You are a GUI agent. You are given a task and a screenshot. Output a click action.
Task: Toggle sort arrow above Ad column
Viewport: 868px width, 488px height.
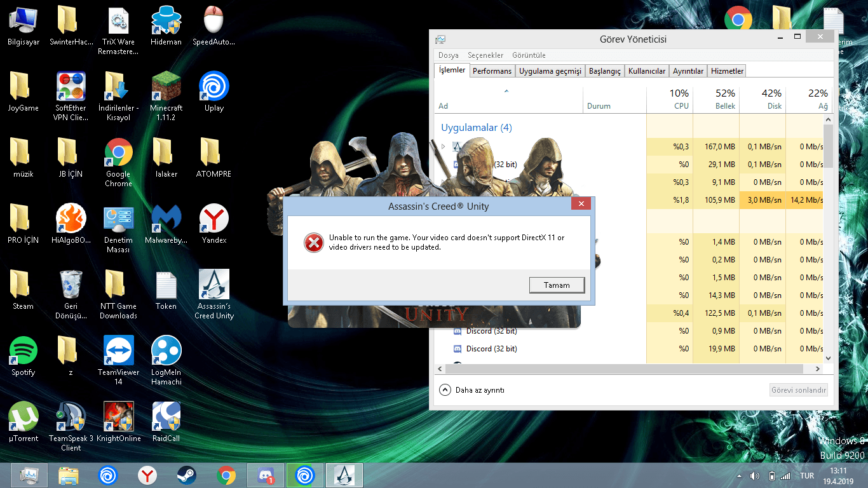point(506,91)
